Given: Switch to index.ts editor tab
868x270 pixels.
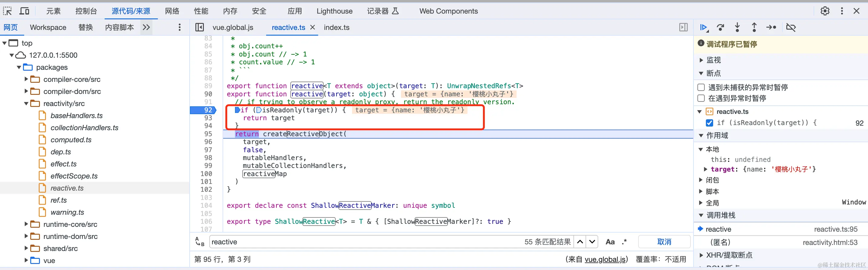Looking at the screenshot, I should click(x=337, y=27).
